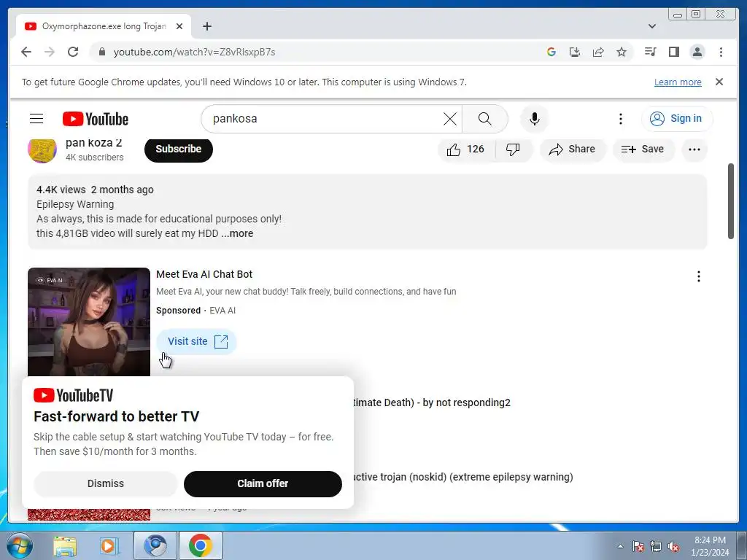Open Chrome profile avatar
The width and height of the screenshot is (747, 560).
(x=697, y=52)
